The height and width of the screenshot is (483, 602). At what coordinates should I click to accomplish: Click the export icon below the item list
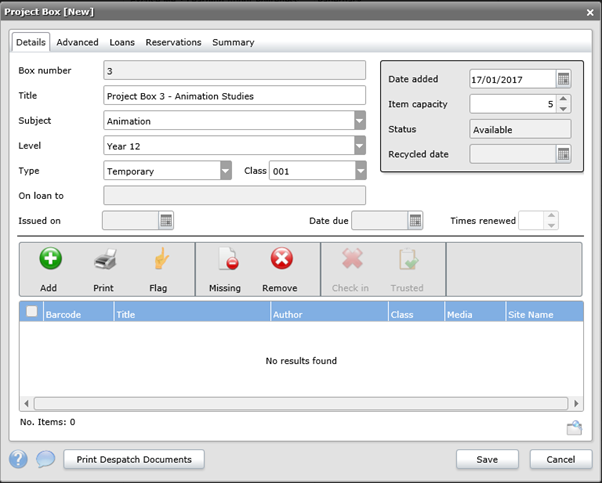[x=574, y=428]
